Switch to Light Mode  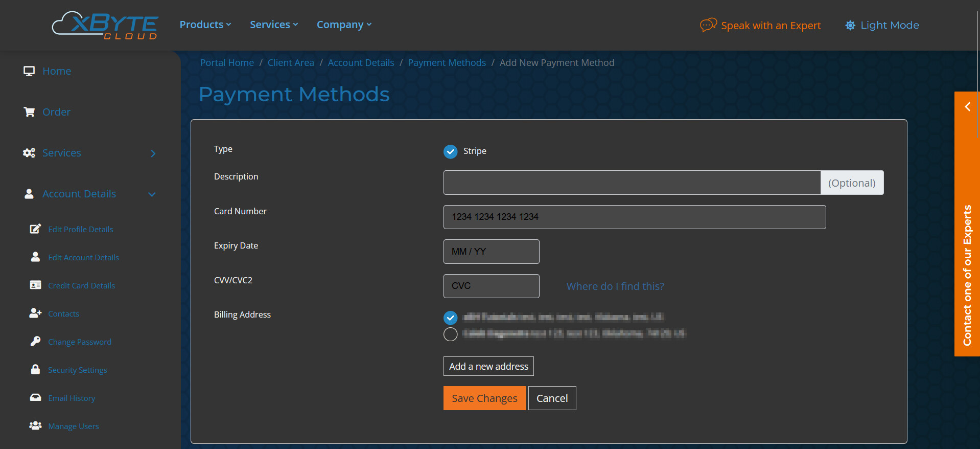point(882,25)
